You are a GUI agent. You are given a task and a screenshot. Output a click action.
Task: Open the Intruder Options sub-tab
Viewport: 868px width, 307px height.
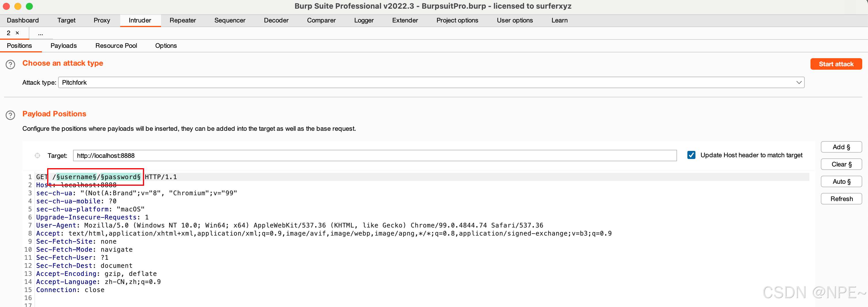tap(166, 46)
